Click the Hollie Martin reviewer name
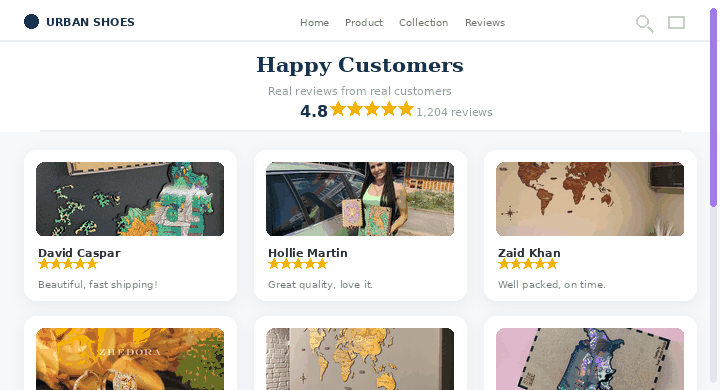 coord(308,253)
